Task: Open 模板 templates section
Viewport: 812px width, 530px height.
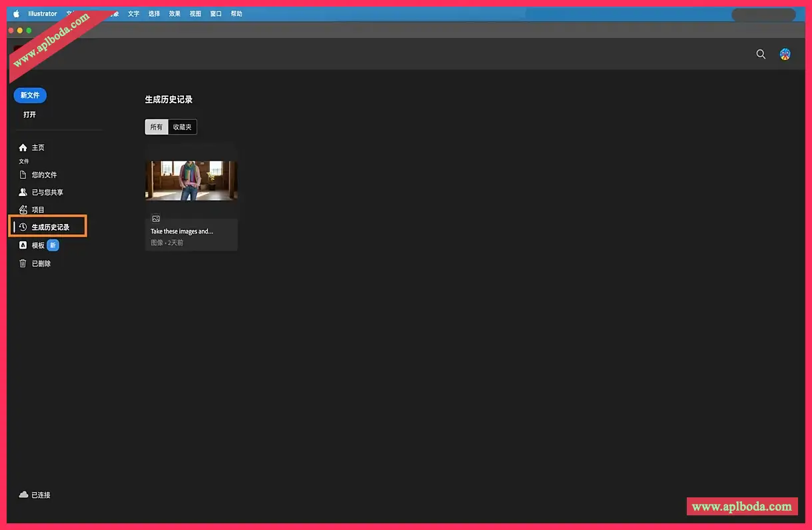Action: click(x=38, y=245)
